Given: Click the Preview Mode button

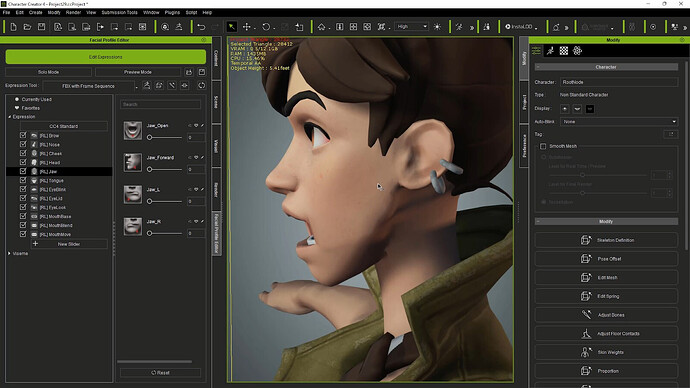Looking at the screenshot, I should (x=138, y=72).
